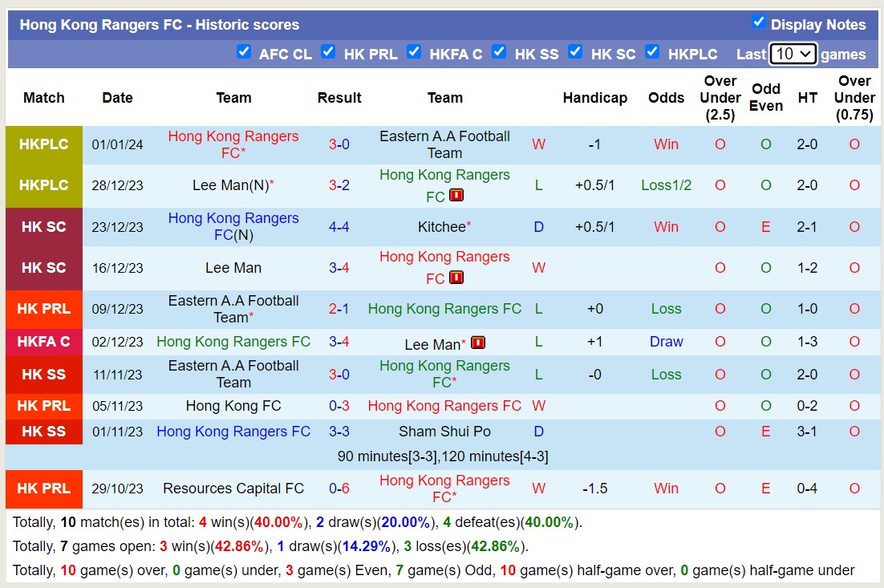Click red card icon in 28/12/23 row
The width and height of the screenshot is (884, 588).
(456, 196)
